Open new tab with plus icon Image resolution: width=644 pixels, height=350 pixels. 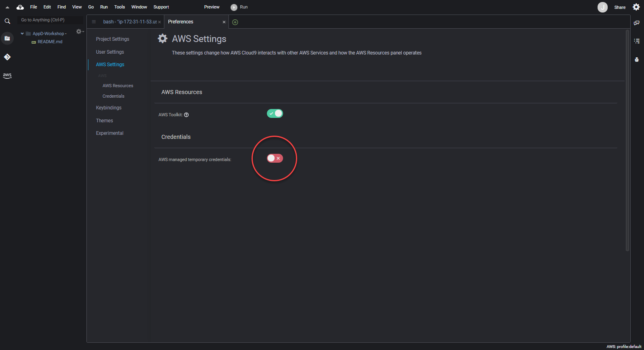pyautogui.click(x=235, y=22)
